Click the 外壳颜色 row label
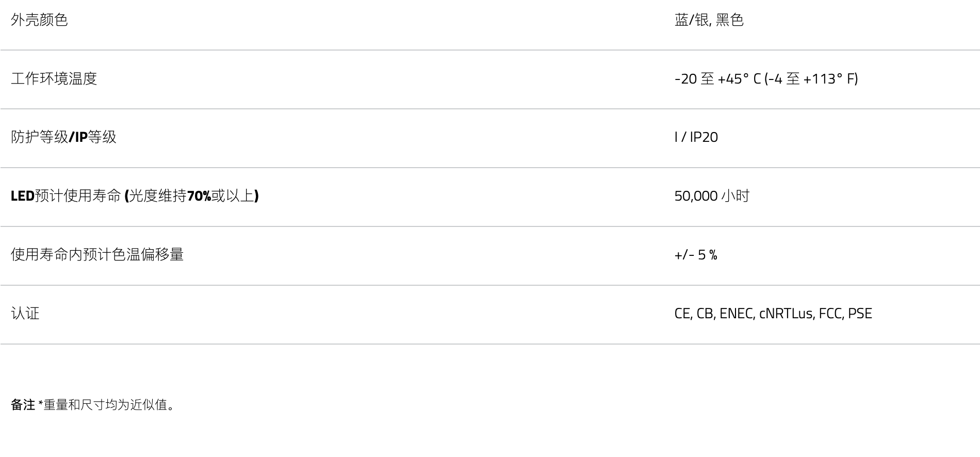Image resolution: width=980 pixels, height=457 pixels. pyautogui.click(x=39, y=20)
